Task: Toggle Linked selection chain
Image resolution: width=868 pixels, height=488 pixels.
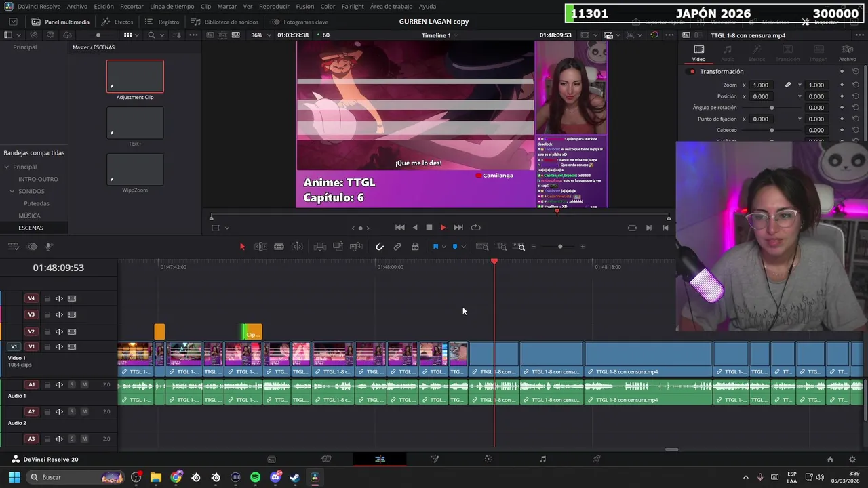Action: click(x=397, y=247)
